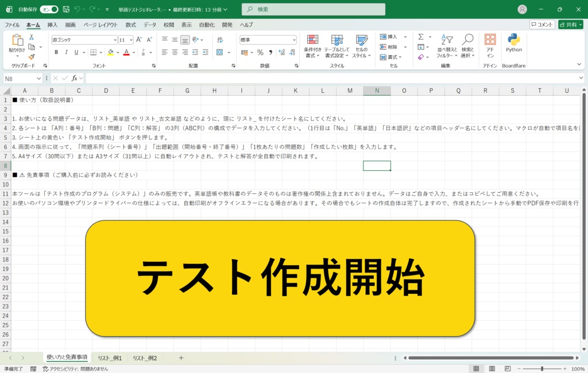Open Cell Styles (セルのスタイル)
The image size is (588, 373).
click(x=362, y=46)
